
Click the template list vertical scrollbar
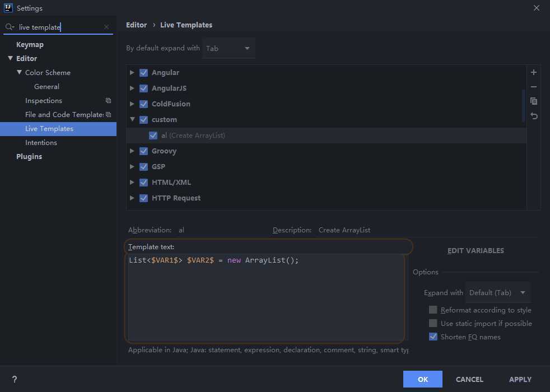coord(523,105)
